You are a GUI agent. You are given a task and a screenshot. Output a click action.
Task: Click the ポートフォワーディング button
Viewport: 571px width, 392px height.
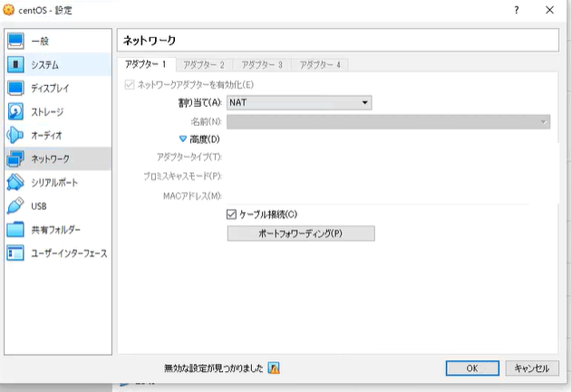(301, 234)
